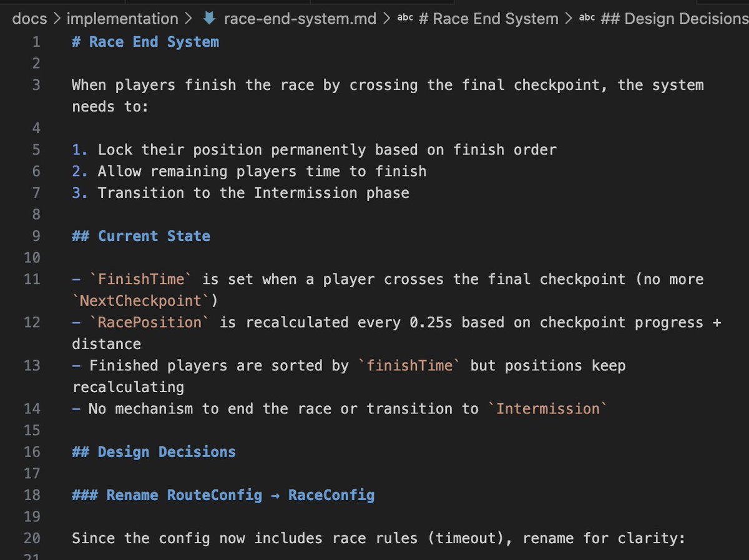The width and height of the screenshot is (749, 560).
Task: Click line number 18 in the gutter
Action: 32,495
